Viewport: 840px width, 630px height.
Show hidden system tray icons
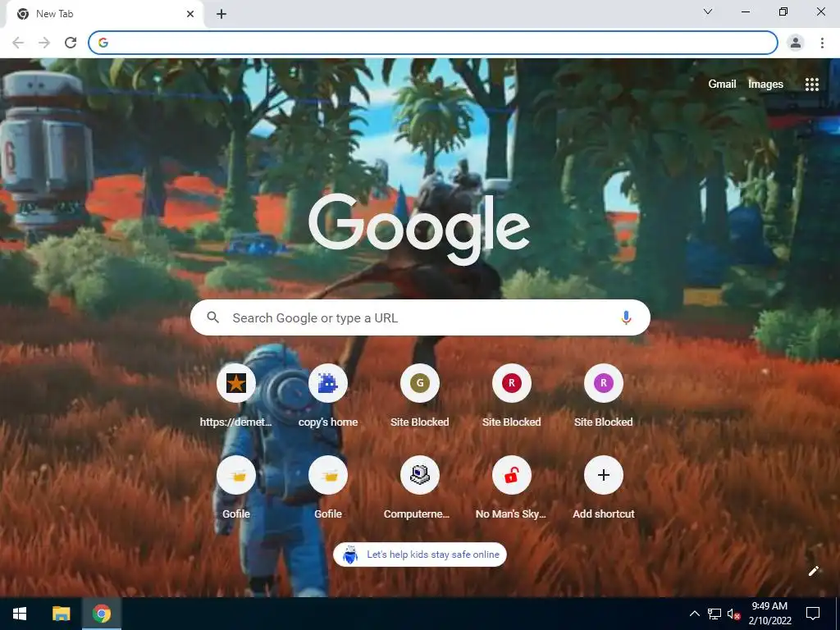click(x=694, y=614)
